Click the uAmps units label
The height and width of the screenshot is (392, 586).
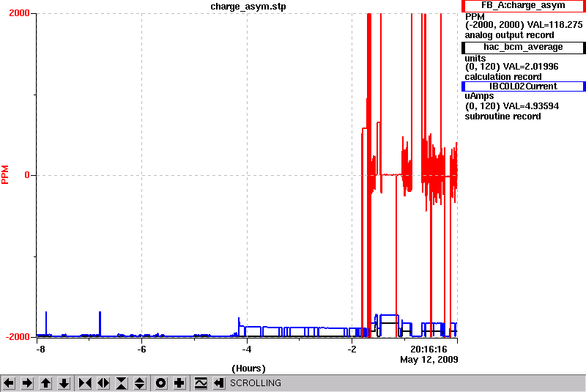[480, 97]
